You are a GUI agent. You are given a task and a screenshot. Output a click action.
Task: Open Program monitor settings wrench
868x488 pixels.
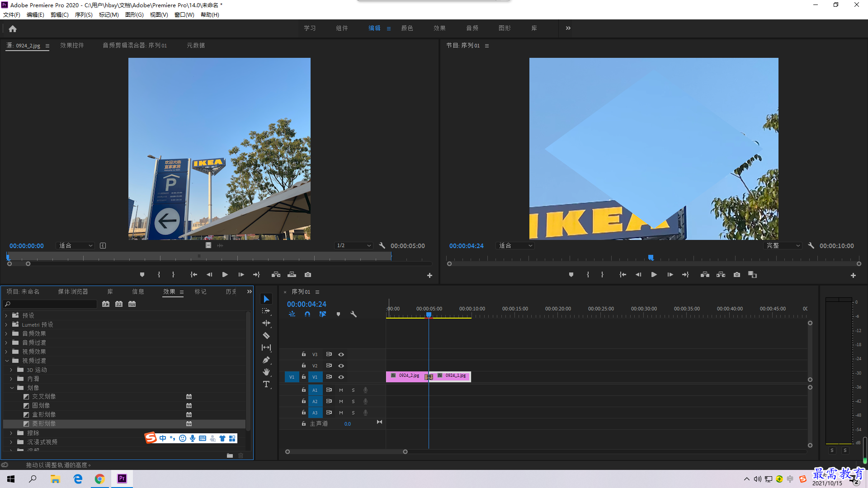coord(811,246)
